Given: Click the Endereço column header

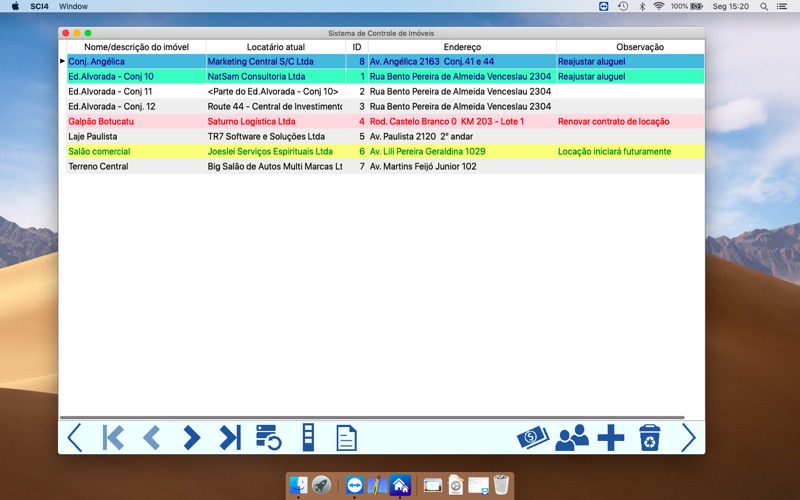Looking at the screenshot, I should (462, 47).
